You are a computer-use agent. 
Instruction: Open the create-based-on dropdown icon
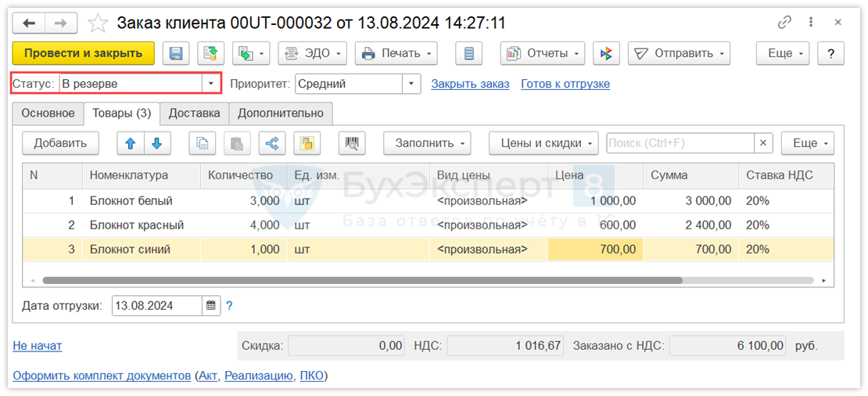coord(251,53)
